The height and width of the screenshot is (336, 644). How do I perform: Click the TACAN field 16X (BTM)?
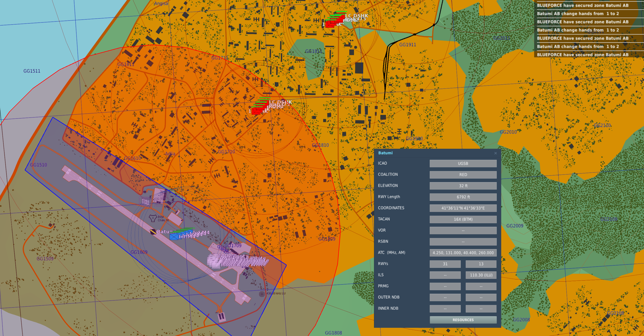tap(463, 219)
